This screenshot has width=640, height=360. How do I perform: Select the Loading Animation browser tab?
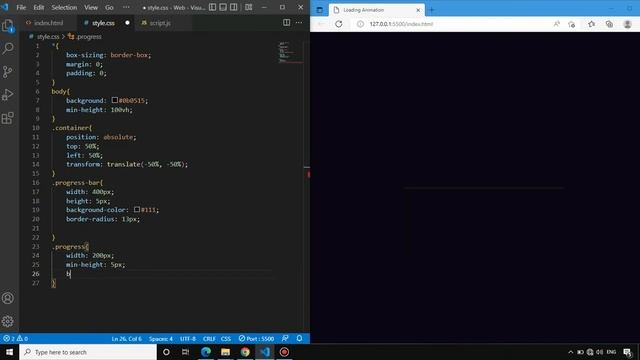[x=376, y=10]
